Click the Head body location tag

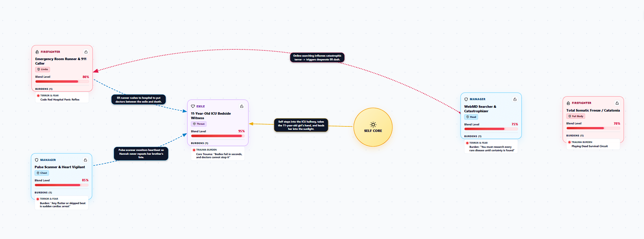tap(471, 117)
